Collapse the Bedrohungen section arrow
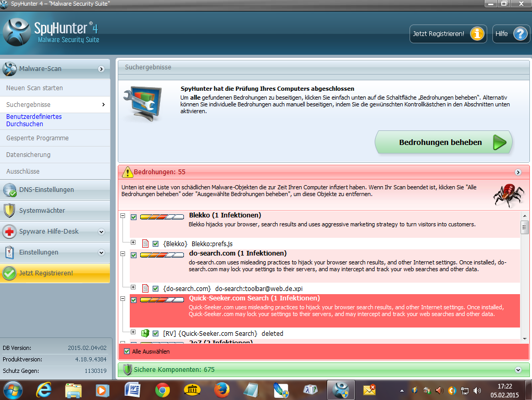Viewport: 532px width, 400px height. (x=518, y=172)
